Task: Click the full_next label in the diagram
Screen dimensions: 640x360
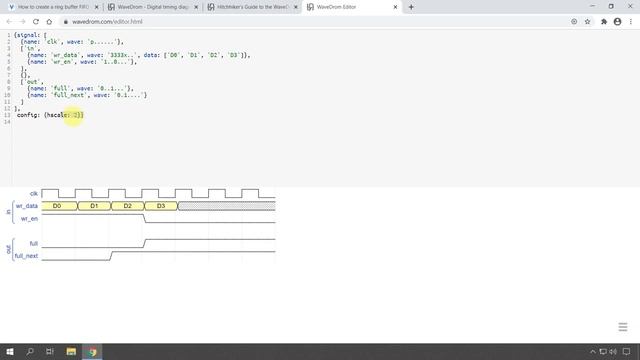Action: (26, 256)
